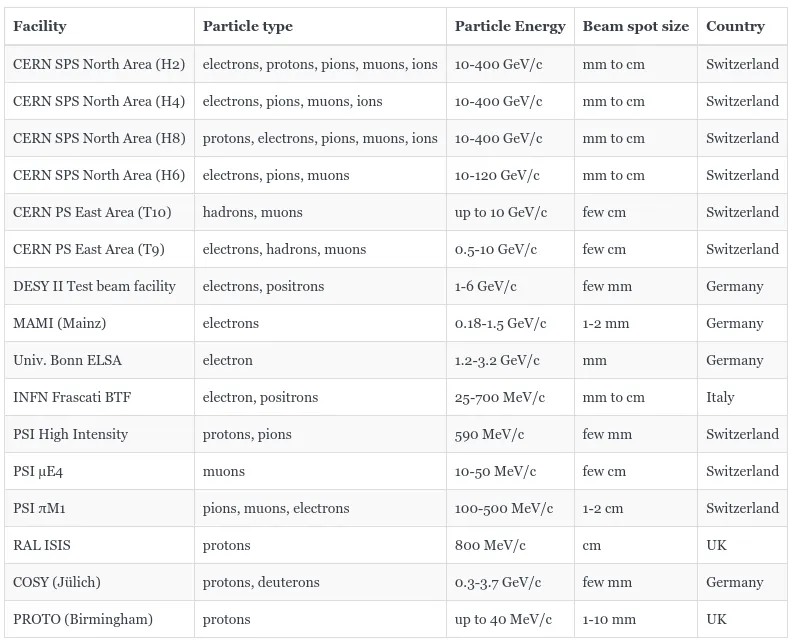Image resolution: width=791 pixels, height=642 pixels.
Task: Select the Univ. Bonn ELSA cell
Action: tap(99, 360)
